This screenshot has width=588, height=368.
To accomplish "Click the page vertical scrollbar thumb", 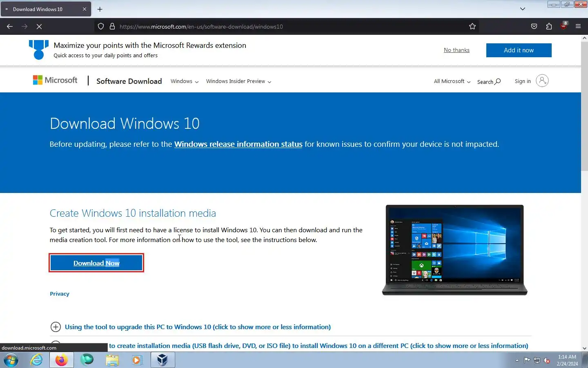I will (584, 106).
